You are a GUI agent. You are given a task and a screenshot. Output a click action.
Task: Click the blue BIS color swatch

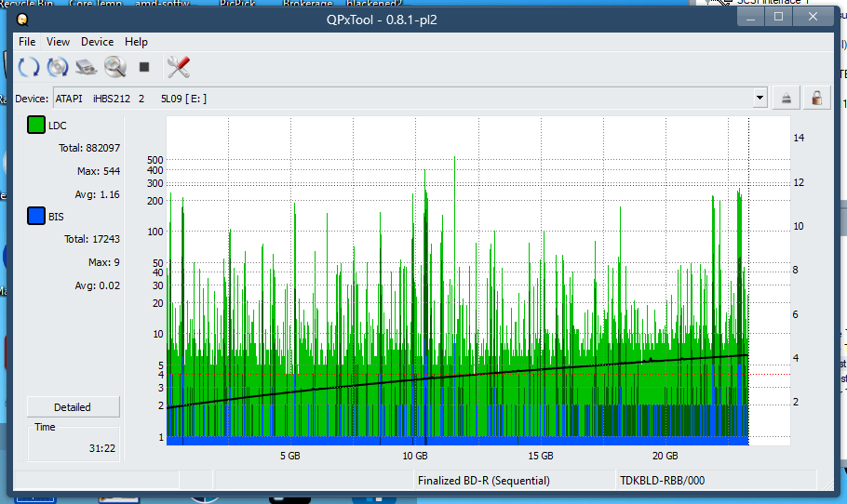[x=35, y=217]
